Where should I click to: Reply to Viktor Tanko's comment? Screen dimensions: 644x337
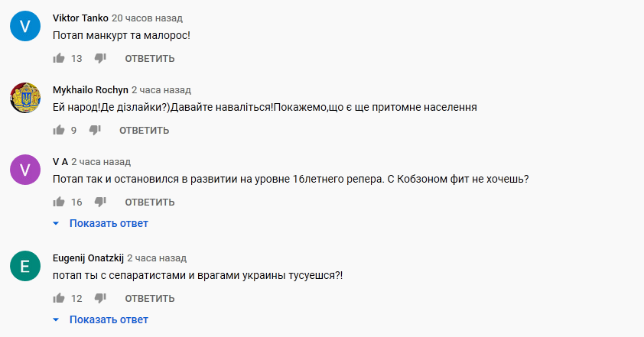point(150,59)
